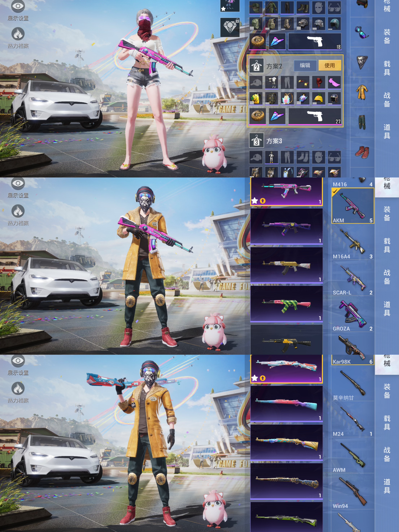Select the pink and green striped AKM skin
This screenshot has width=399, height=532.
tap(286, 304)
